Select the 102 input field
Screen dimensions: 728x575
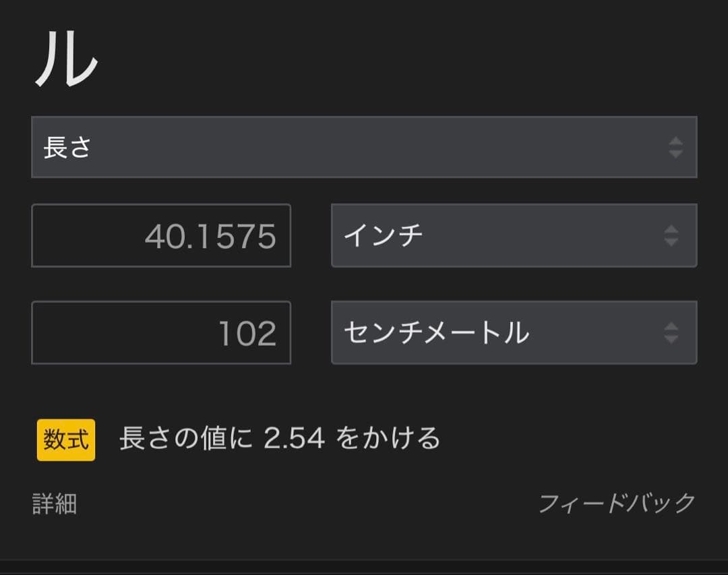162,332
